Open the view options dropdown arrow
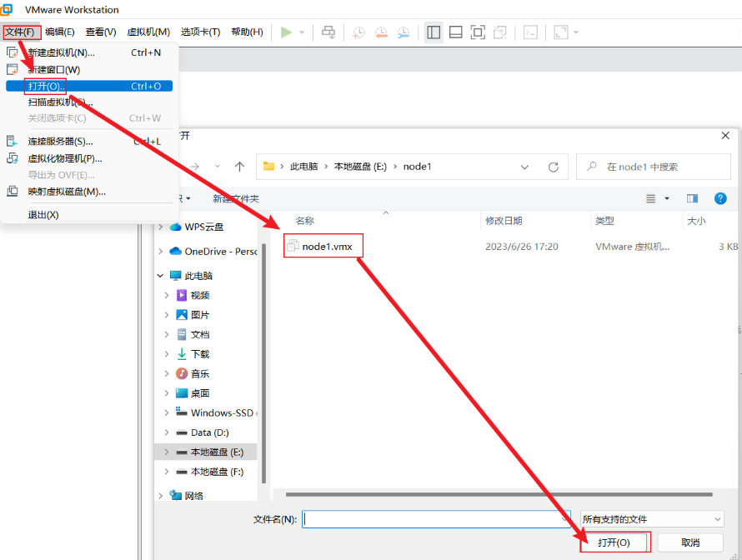Screen dimensions: 742x560 [667, 198]
